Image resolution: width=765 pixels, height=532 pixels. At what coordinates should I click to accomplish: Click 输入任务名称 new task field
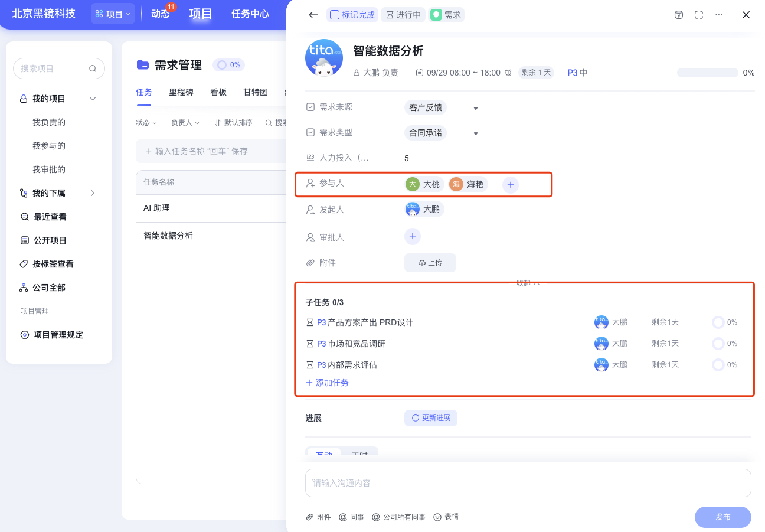(211, 151)
